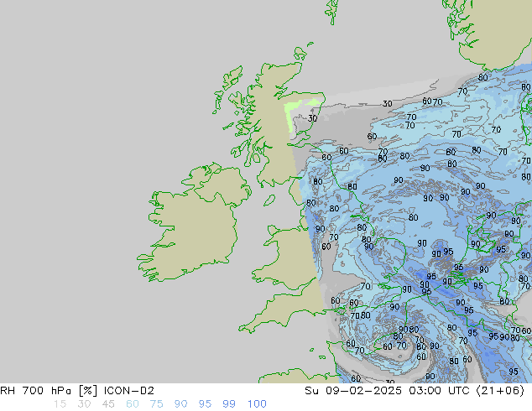Click the 45 value in the colour legend
Screen dimensions: 532x411
[108, 404]
